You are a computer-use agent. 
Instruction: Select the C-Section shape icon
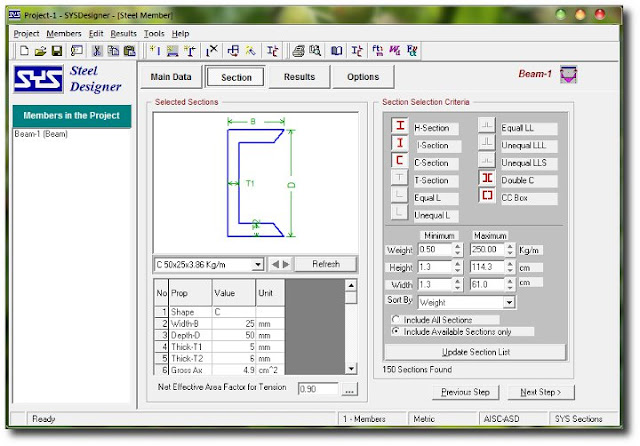tap(400, 160)
